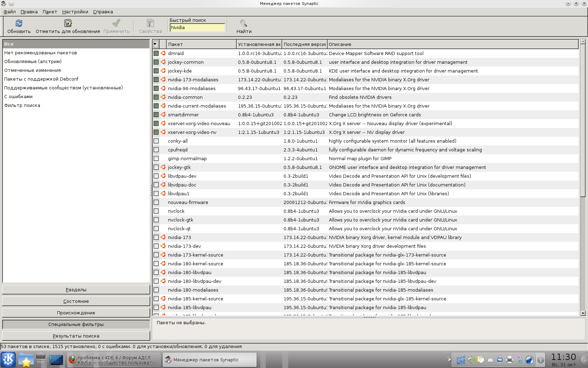Open the USB device notifier tray icon
Viewport: 588px width, 368px height.
click(x=500, y=360)
